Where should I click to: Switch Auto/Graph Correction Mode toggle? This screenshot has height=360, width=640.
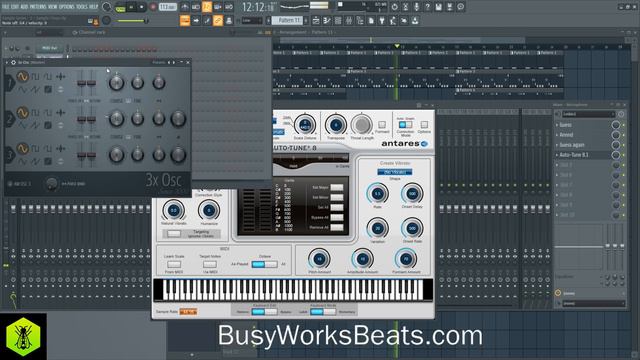coord(405,124)
